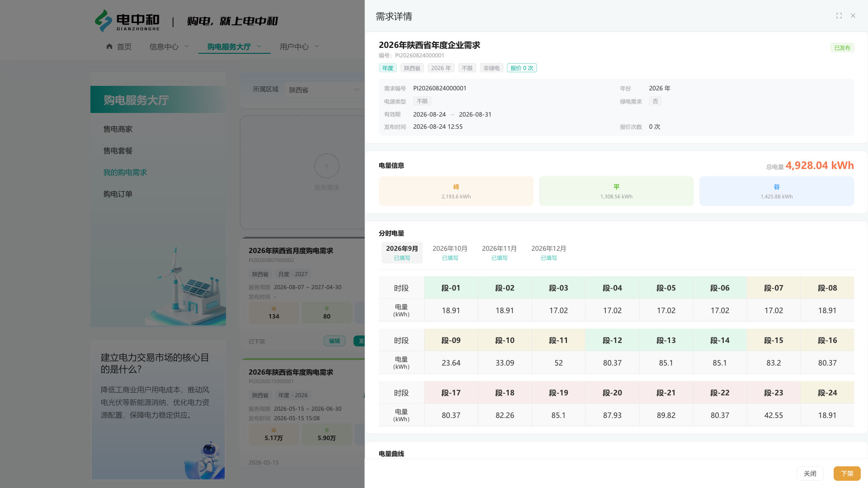Switch to the 2026年11月 tab
This screenshot has width=868, height=488.
(499, 253)
